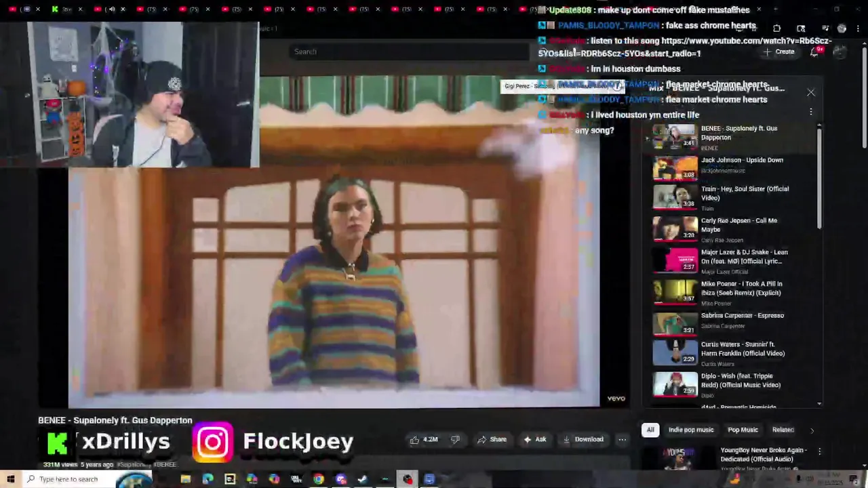Click the vevo logo on the video
Image resolution: width=868 pixels, height=488 pixels.
point(616,399)
